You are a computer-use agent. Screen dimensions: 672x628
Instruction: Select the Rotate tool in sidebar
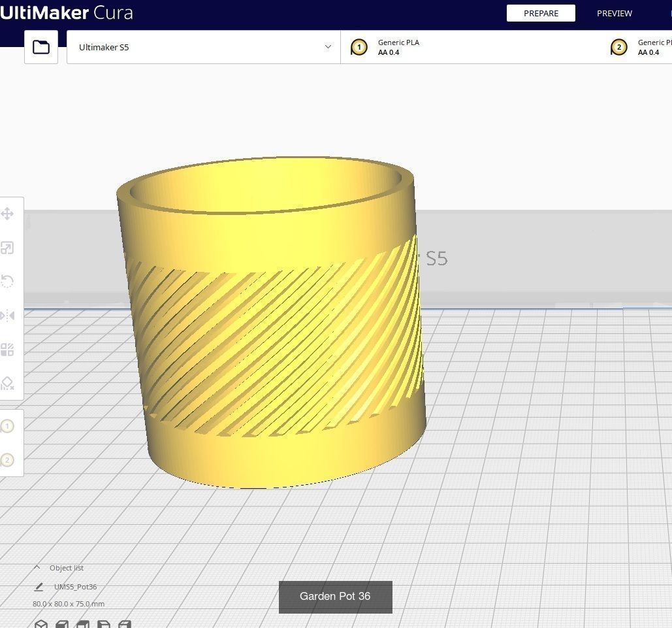7,282
